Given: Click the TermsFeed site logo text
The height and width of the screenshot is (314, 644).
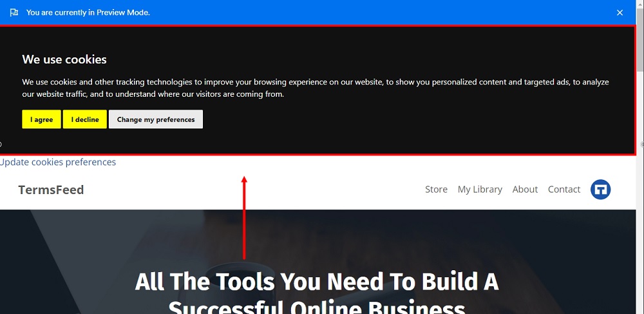Looking at the screenshot, I should [x=51, y=190].
